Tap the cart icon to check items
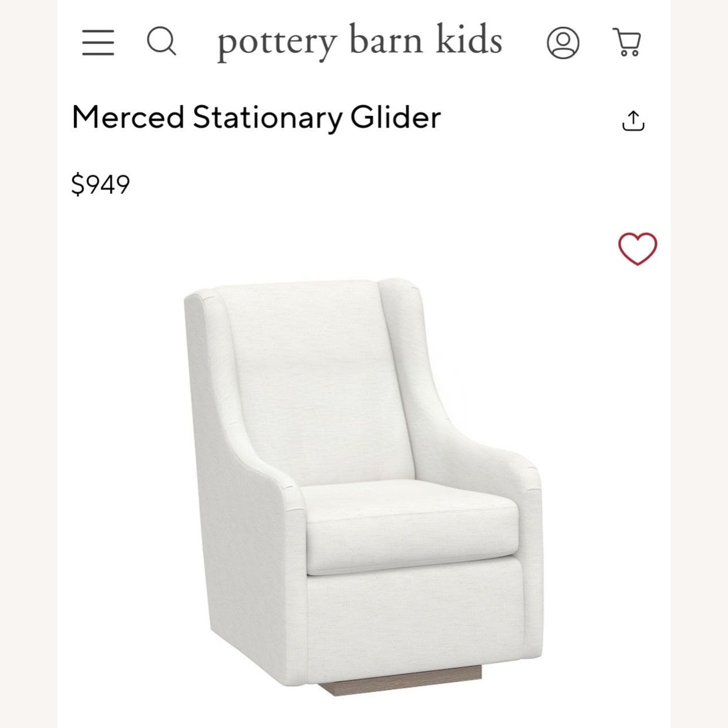Screen dimensions: 728x728 click(x=627, y=42)
